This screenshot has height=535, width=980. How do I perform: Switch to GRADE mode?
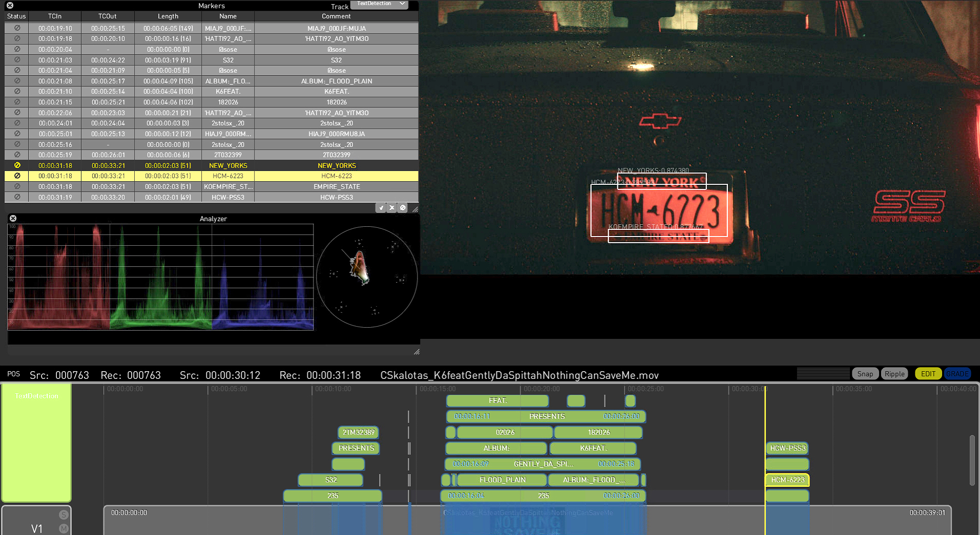(x=957, y=374)
